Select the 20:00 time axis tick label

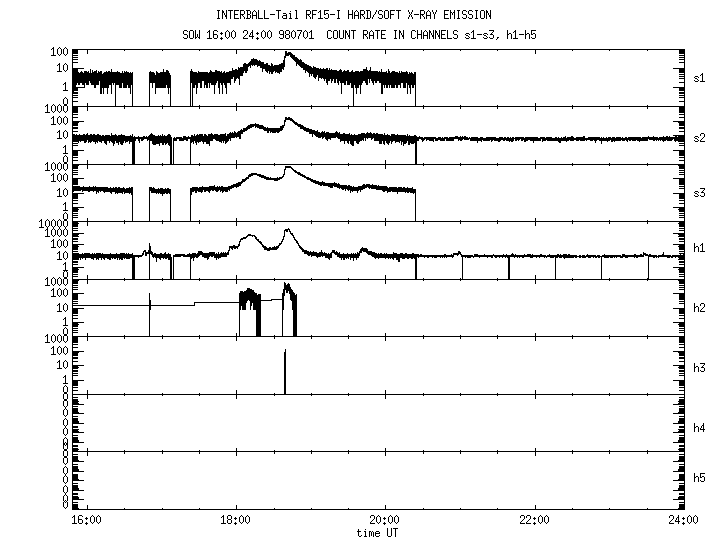[385, 520]
